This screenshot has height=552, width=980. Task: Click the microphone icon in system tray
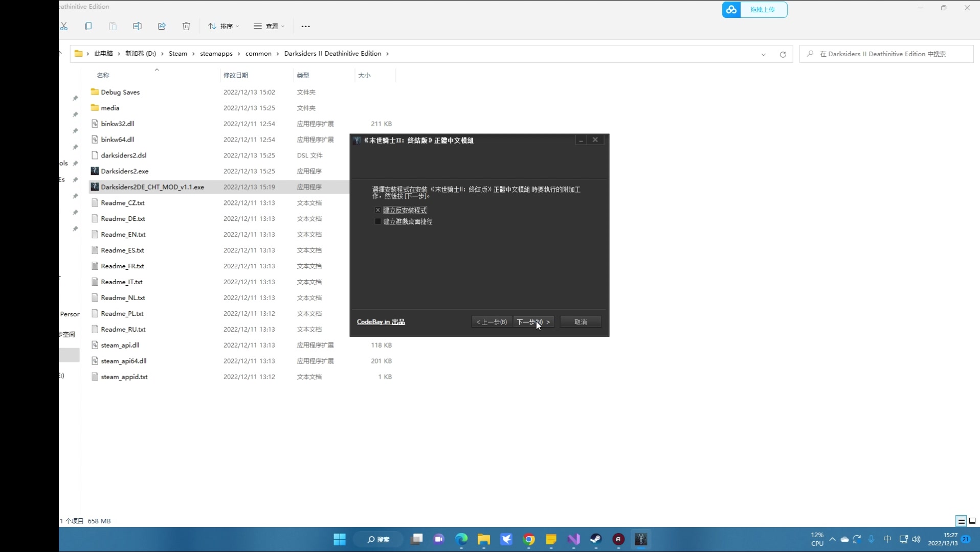point(872,539)
